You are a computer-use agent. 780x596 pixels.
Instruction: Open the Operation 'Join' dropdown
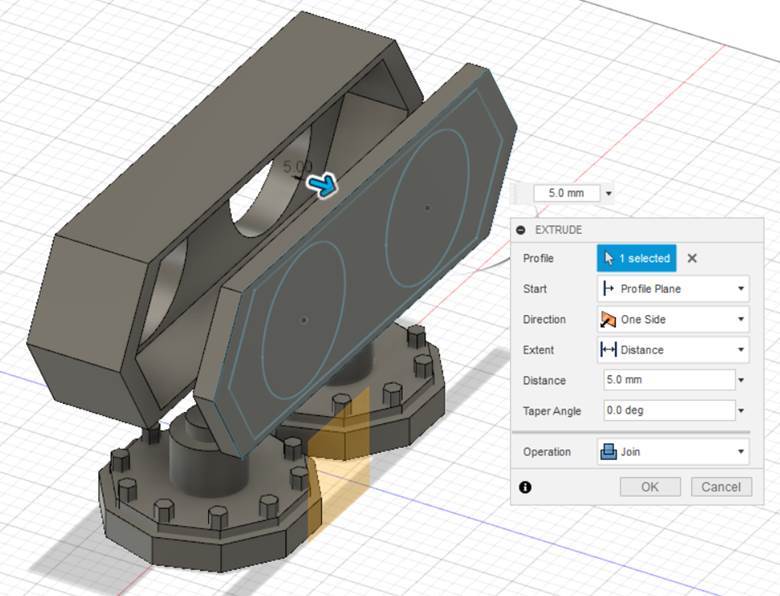coord(673,452)
